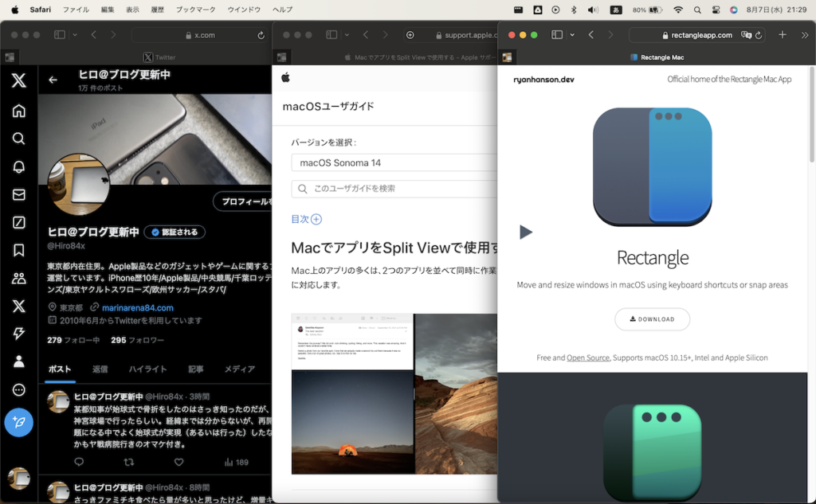This screenshot has height=504, width=816.
Task: Go back in rectangleapp.com window
Action: pos(591,35)
